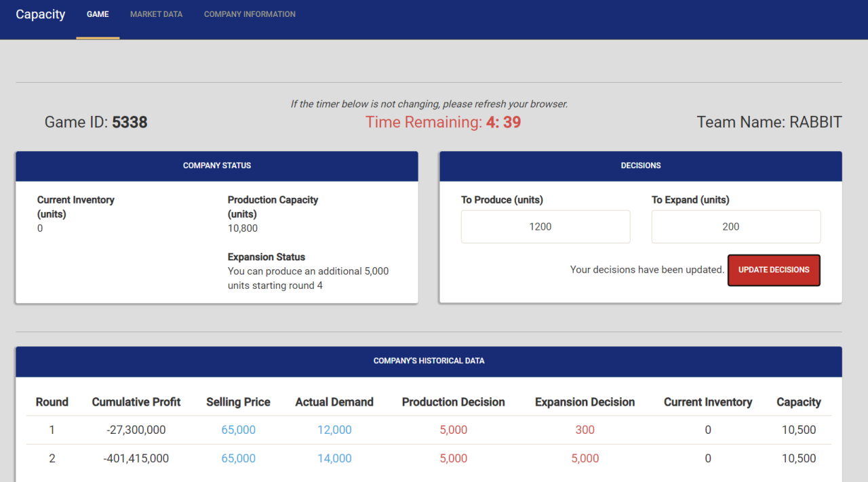Click round 2 expansion decision 5,000
This screenshot has height=482, width=868.
pos(585,458)
